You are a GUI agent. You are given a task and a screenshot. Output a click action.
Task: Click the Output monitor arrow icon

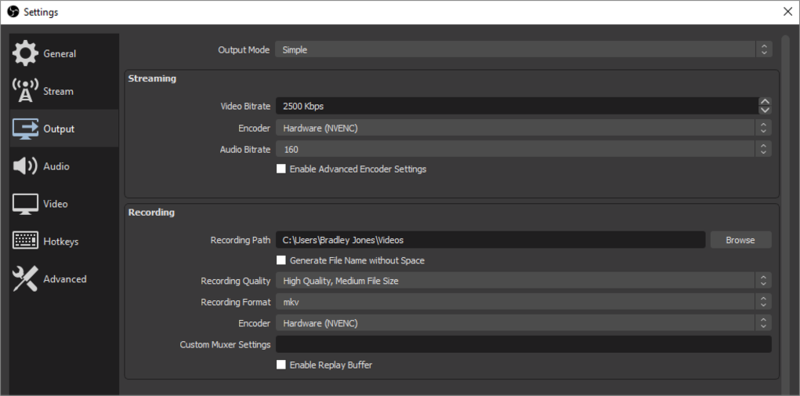(x=25, y=129)
